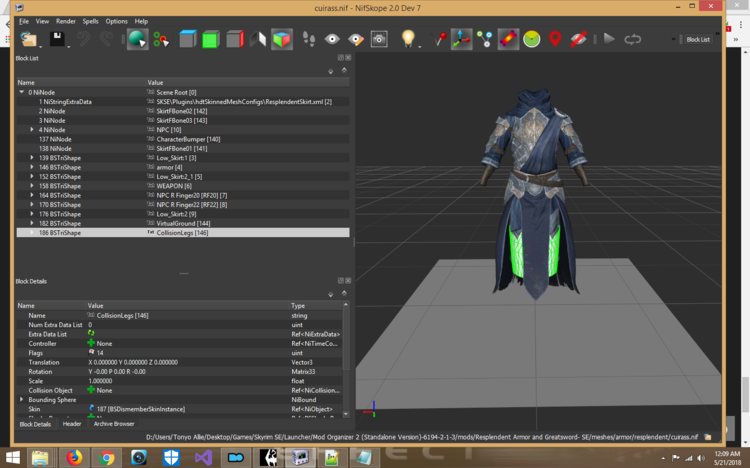Viewport: 750px width, 468px height.
Task: Expand the 139 BSTriShape Low_Skirt:1 row
Action: (32, 157)
